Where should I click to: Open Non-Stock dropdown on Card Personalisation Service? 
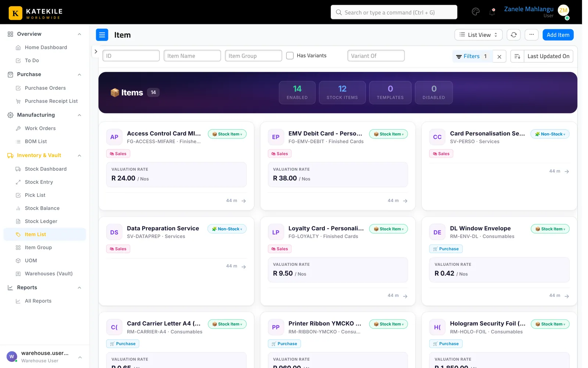(x=550, y=134)
